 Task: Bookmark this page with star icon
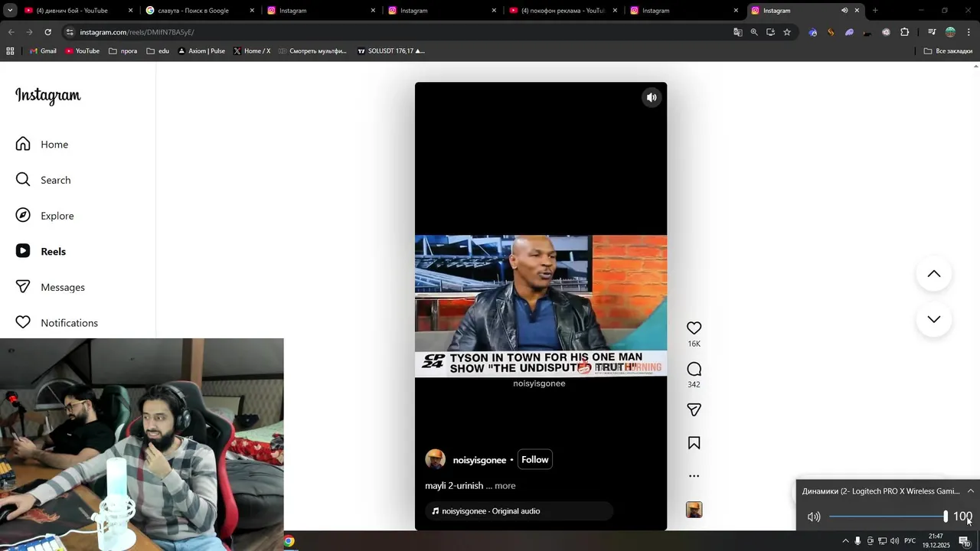click(x=786, y=32)
